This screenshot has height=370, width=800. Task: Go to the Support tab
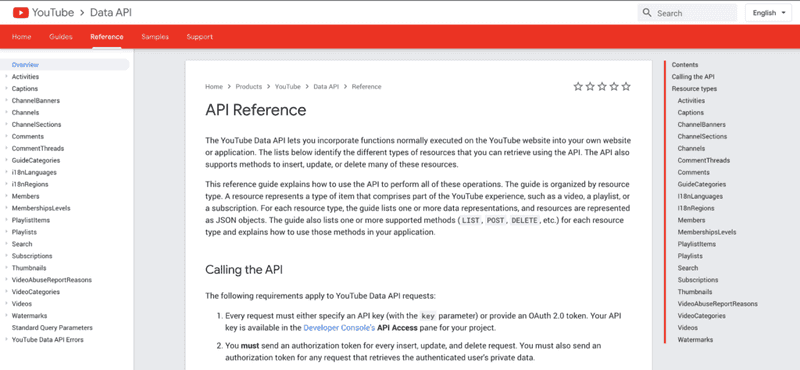click(x=199, y=37)
